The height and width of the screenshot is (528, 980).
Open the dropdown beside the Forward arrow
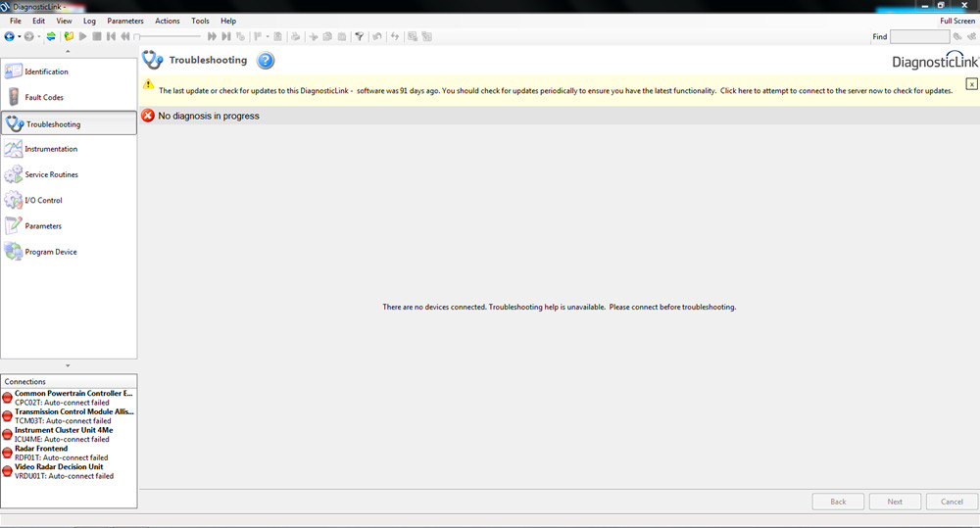coord(39,37)
